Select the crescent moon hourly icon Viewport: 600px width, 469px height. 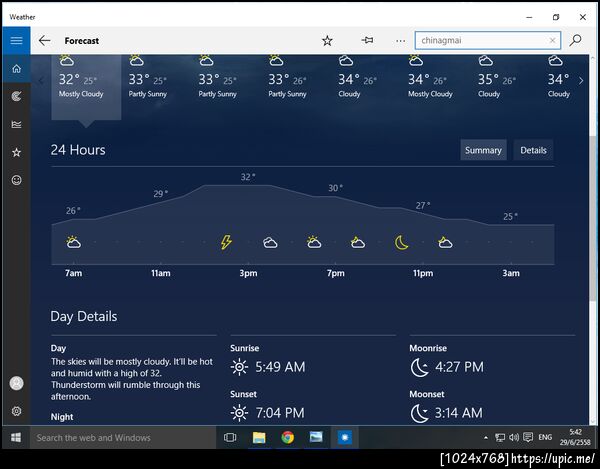401,243
